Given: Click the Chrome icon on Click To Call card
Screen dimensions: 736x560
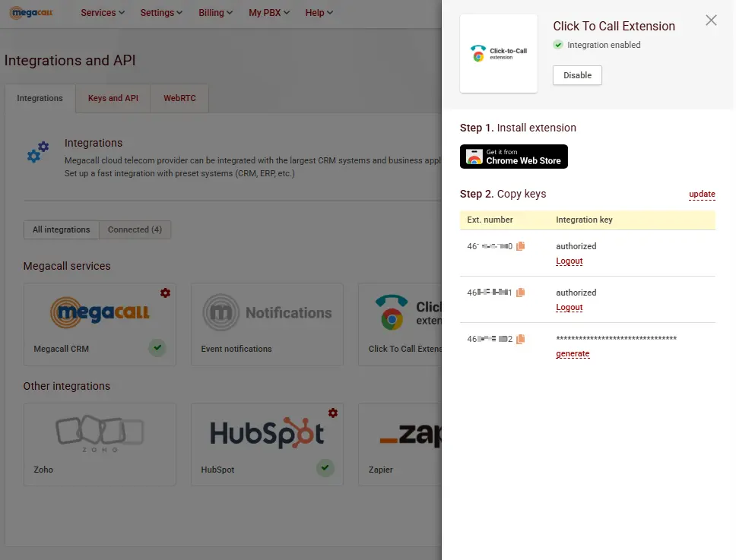Looking at the screenshot, I should pos(392,319).
